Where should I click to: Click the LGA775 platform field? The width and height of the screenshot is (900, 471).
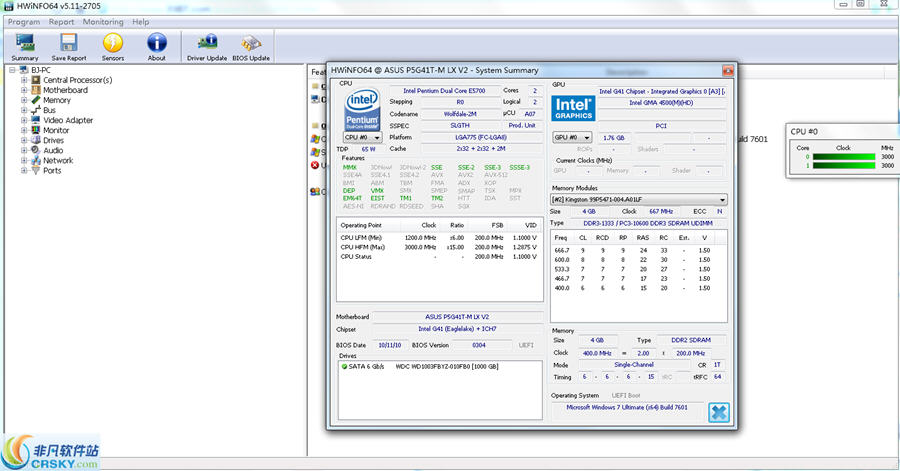coord(481,138)
